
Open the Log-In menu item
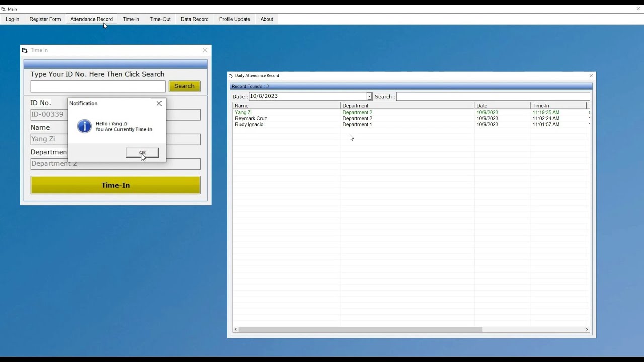pyautogui.click(x=13, y=19)
